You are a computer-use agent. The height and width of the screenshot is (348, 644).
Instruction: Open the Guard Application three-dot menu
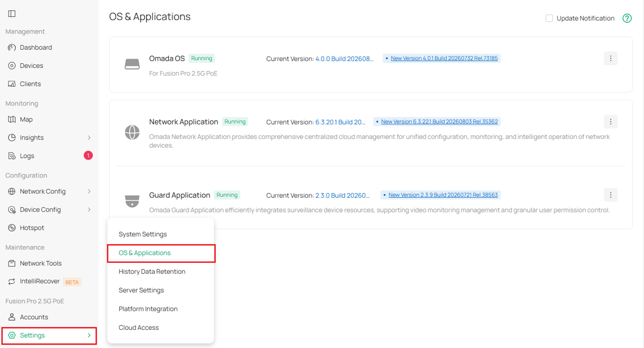point(611,195)
